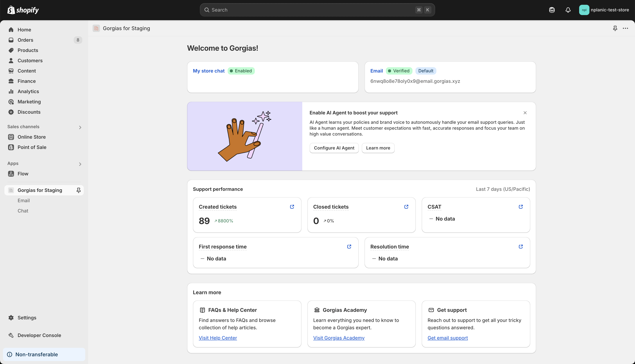Viewport: 635px width, 364px height.
Task: Click the Discounts badge icon
Action: pyautogui.click(x=11, y=112)
